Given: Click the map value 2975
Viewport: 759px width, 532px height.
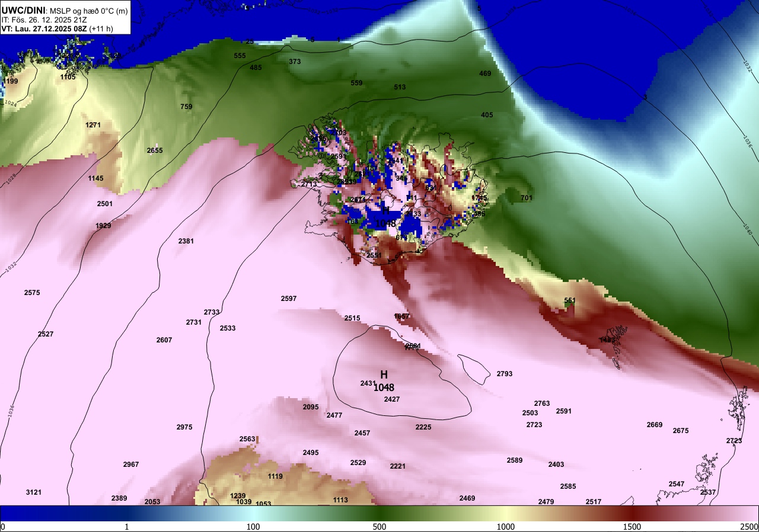Looking at the screenshot, I should (x=184, y=427).
